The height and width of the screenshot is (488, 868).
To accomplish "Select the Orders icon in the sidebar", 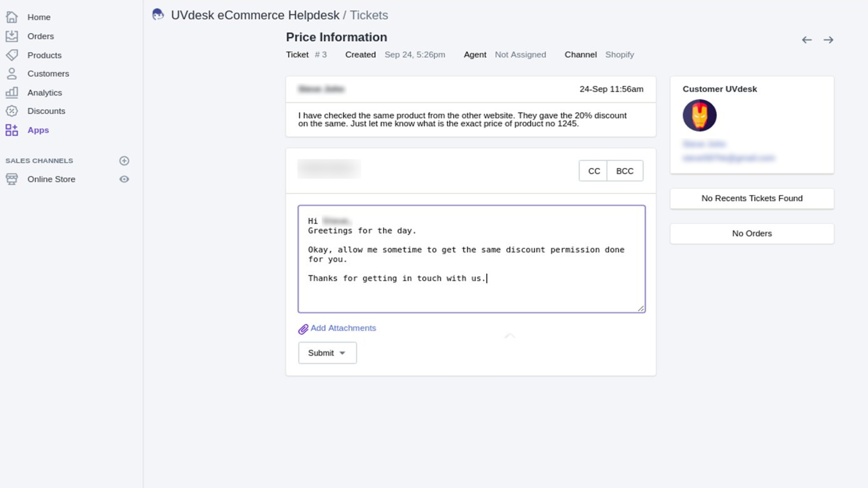I will coord(12,36).
